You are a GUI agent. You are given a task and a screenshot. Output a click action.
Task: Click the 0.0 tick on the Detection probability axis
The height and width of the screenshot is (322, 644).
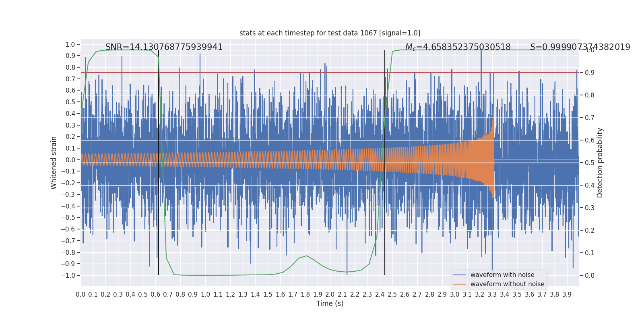[590, 275]
